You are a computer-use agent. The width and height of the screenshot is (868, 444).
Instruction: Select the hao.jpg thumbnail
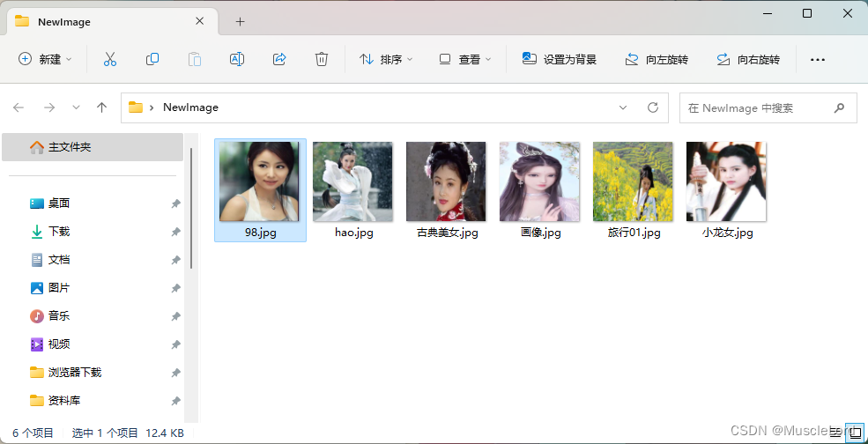click(x=352, y=181)
